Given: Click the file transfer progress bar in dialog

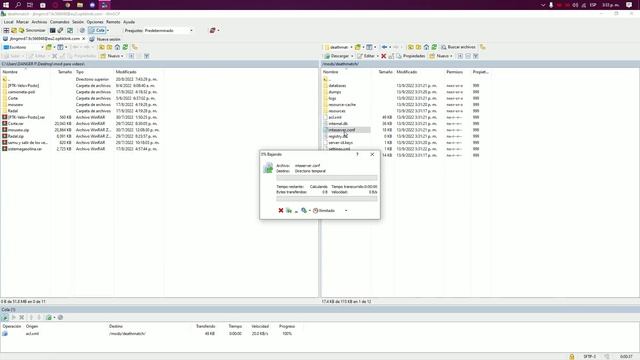Looking at the screenshot, I should 327,178.
